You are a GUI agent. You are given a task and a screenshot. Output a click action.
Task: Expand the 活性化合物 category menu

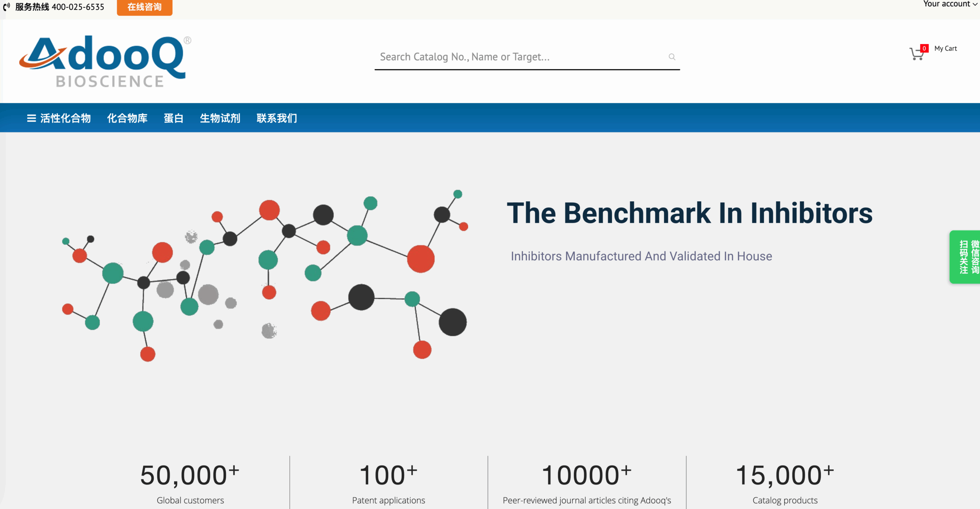point(65,118)
